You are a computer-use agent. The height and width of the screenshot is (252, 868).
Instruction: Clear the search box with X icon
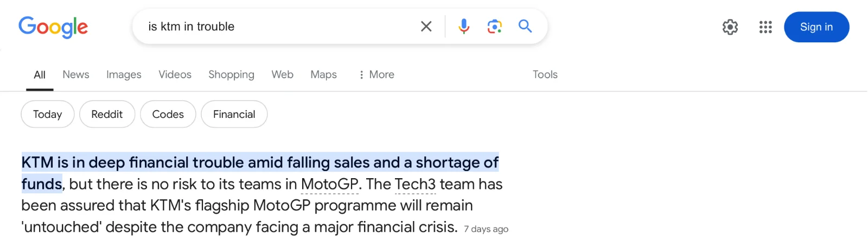click(x=426, y=26)
